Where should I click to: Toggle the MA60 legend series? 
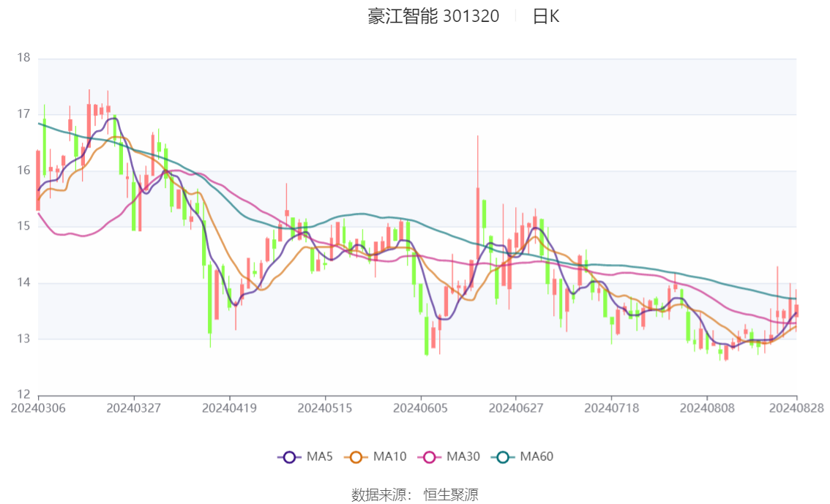coord(523,457)
